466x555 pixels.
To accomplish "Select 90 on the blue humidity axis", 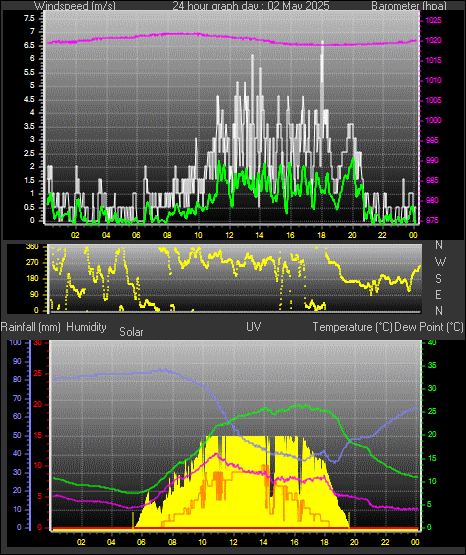I will [x=17, y=361].
